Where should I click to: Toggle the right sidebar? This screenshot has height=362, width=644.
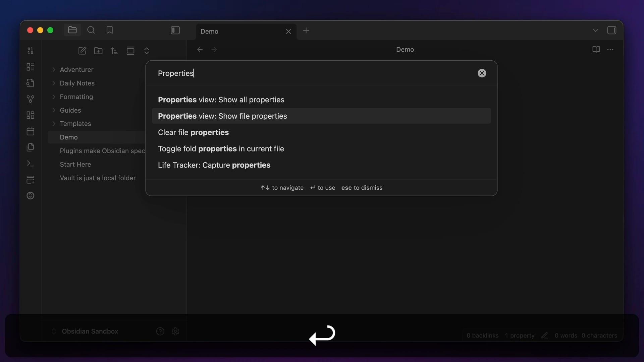pos(611,30)
